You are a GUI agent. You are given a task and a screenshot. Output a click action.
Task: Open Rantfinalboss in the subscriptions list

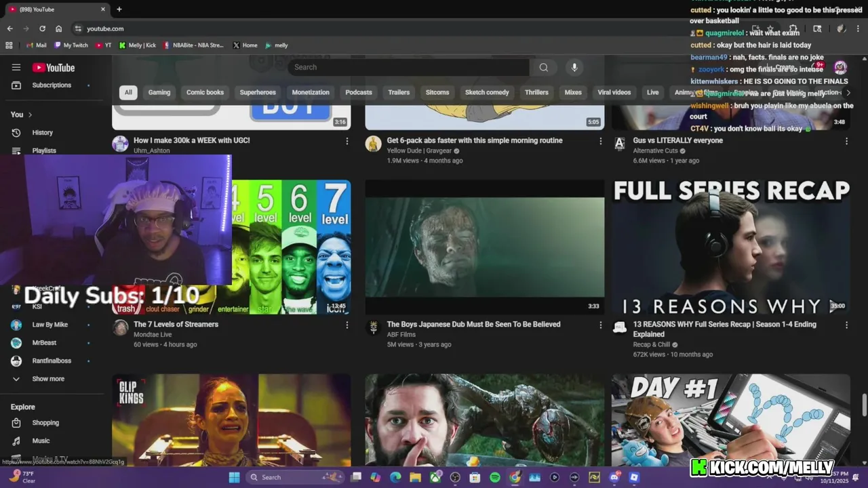pos(52,361)
